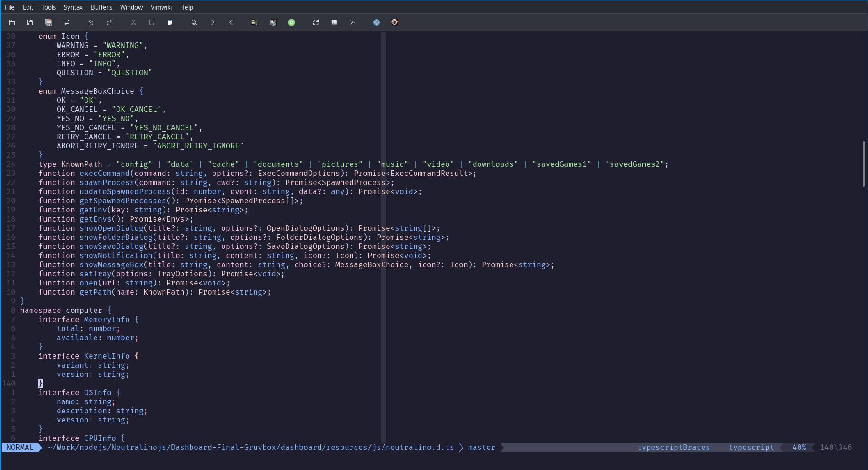Click function name getSpawnedProcesses

click(x=123, y=201)
